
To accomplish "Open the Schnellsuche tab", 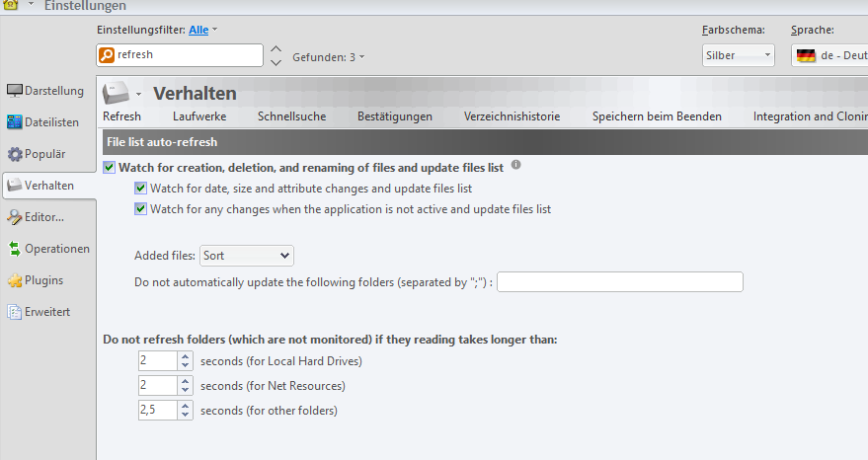I will (x=291, y=116).
